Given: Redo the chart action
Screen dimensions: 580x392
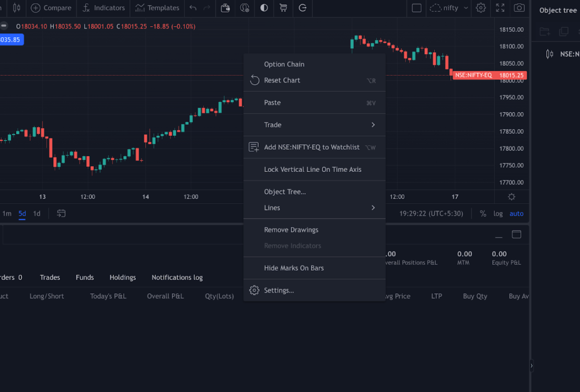Looking at the screenshot, I should point(207,8).
